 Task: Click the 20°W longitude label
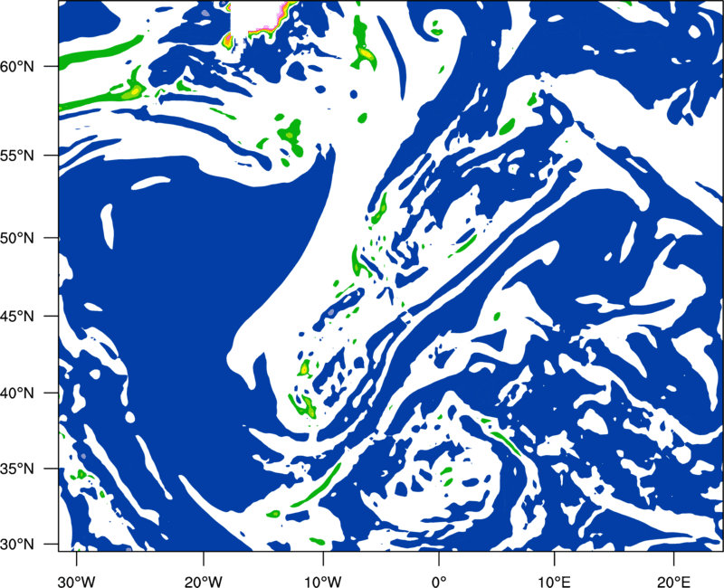click(203, 581)
